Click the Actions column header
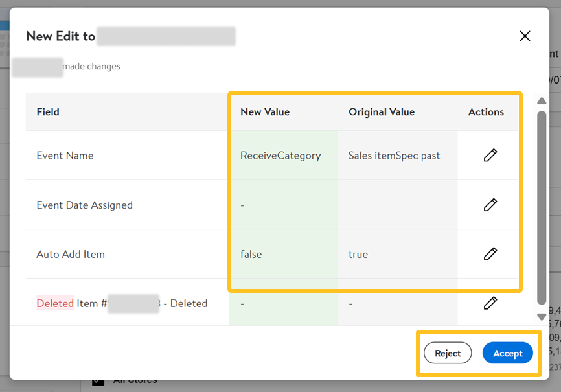The height and width of the screenshot is (392, 561). 486,112
